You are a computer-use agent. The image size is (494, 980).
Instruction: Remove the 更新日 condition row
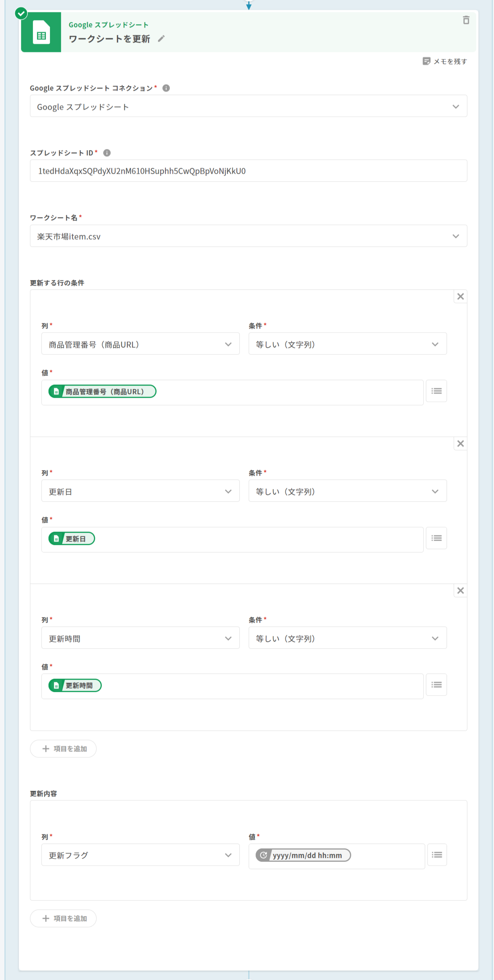click(x=460, y=444)
